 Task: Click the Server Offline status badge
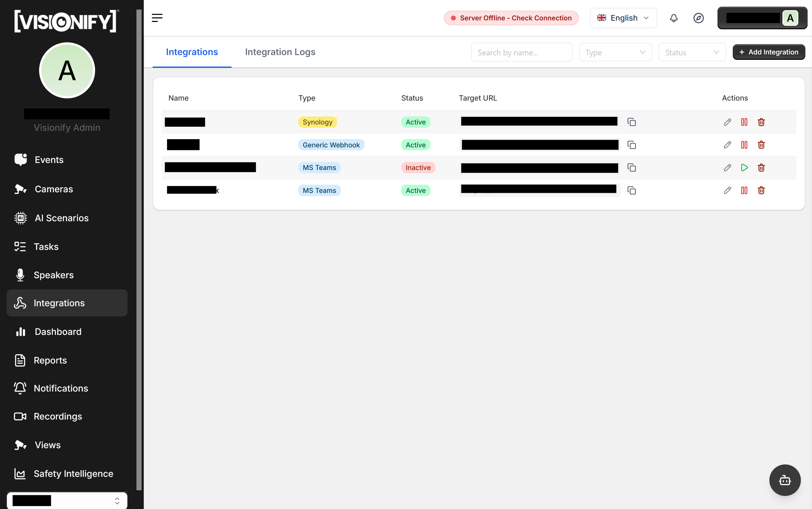[511, 18]
